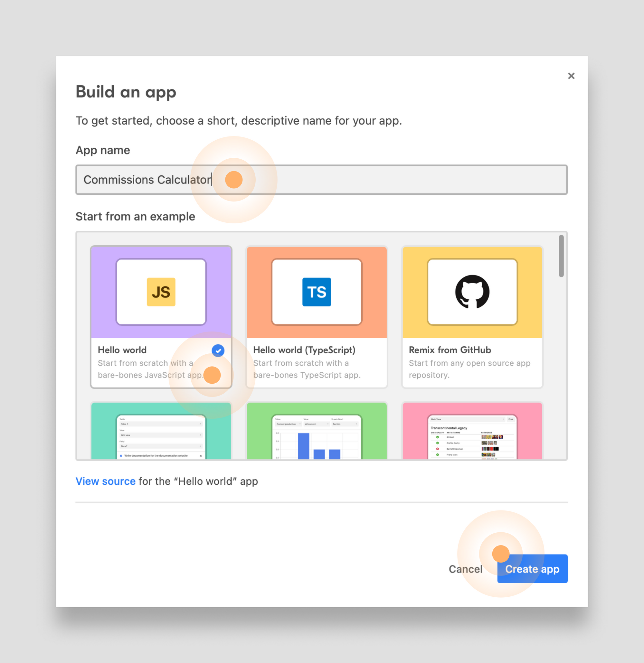Viewport: 644px width, 663px height.
Task: Dismiss the dialog with the X icon
Action: click(571, 76)
